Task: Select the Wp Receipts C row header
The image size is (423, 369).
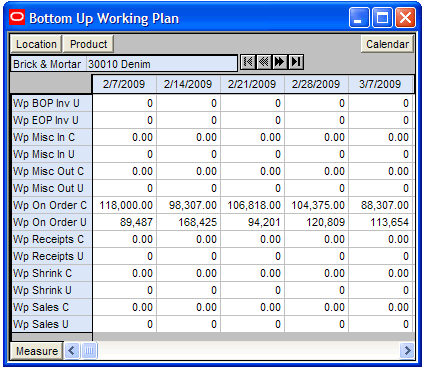Action: [52, 239]
